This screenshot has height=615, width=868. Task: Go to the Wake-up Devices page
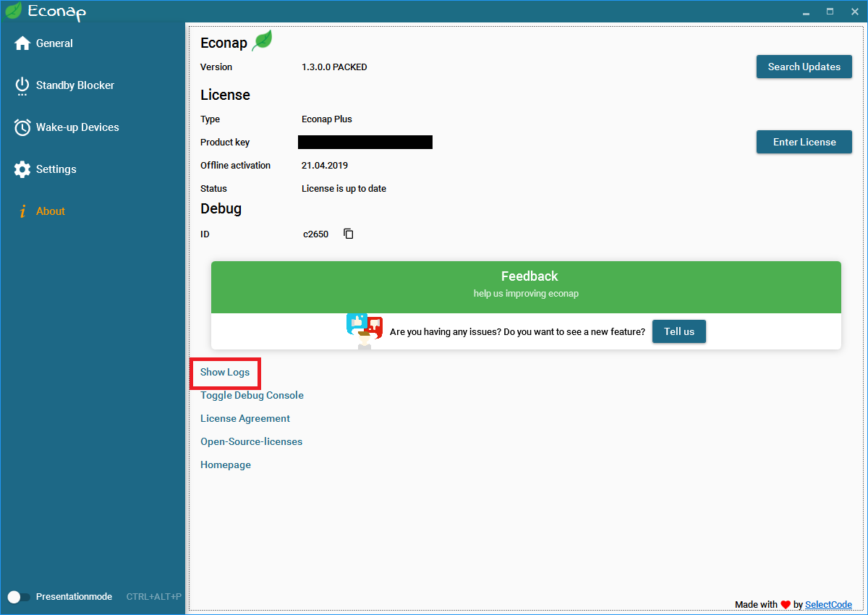tap(77, 127)
